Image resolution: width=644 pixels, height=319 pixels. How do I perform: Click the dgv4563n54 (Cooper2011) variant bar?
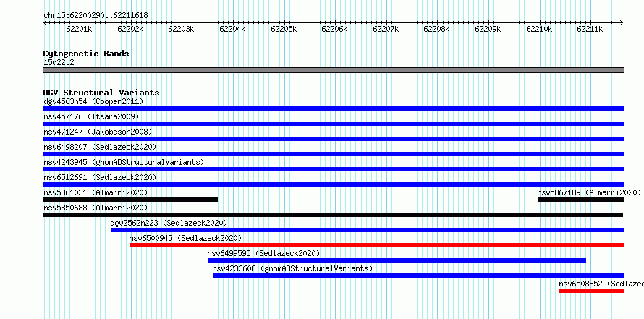333,109
